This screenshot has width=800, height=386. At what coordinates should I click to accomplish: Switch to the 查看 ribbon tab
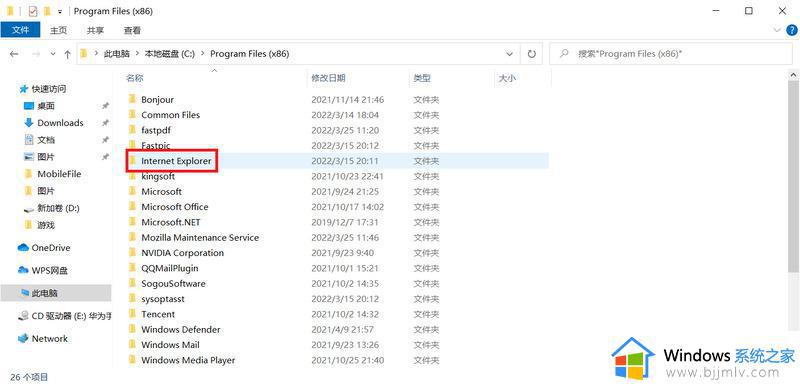[x=132, y=30]
